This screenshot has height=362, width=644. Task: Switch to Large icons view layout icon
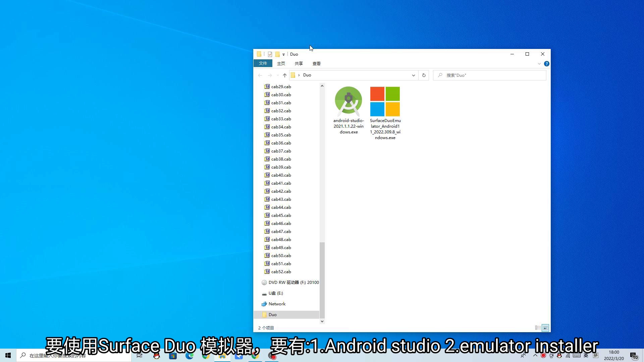546,328
